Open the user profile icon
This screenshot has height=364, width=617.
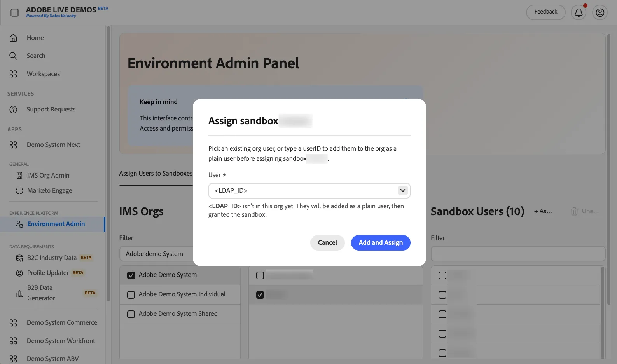point(600,12)
